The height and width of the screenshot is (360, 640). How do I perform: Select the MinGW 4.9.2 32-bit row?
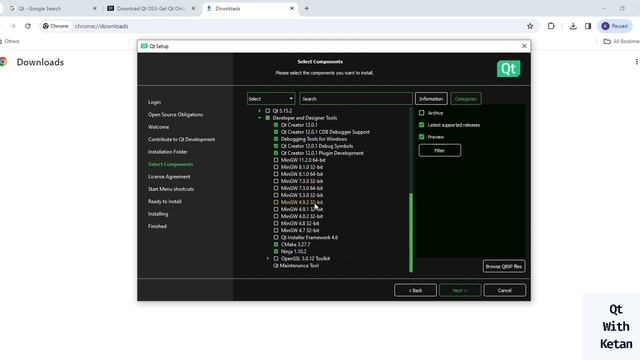coord(302,202)
